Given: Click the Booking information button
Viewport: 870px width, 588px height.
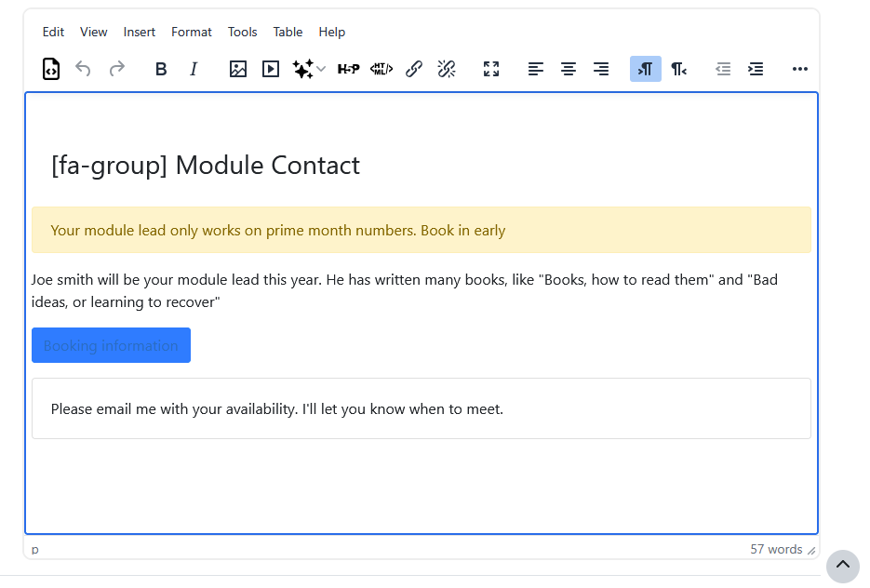Looking at the screenshot, I should 111,345.
